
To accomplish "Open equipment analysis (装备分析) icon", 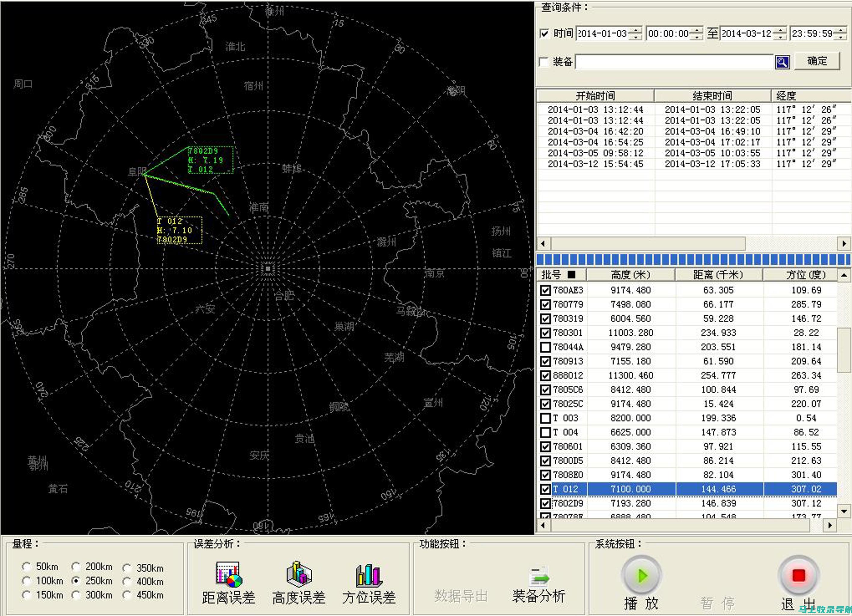I will pos(539,577).
